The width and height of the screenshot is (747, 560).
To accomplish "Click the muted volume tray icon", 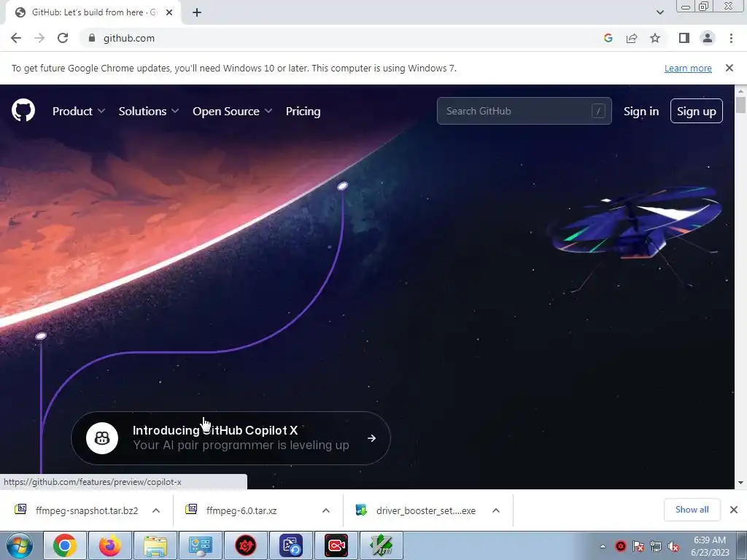I will pyautogui.click(x=673, y=546).
